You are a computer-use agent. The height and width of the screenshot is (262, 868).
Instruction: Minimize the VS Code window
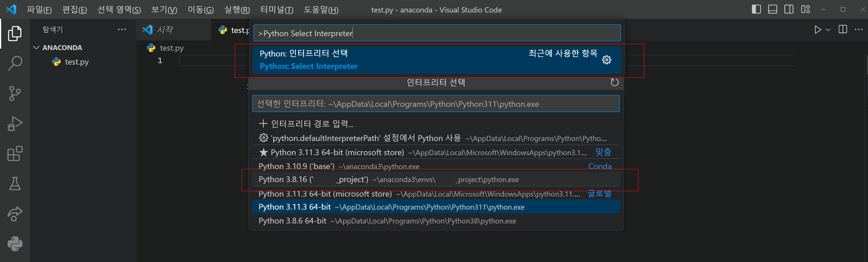tap(823, 10)
